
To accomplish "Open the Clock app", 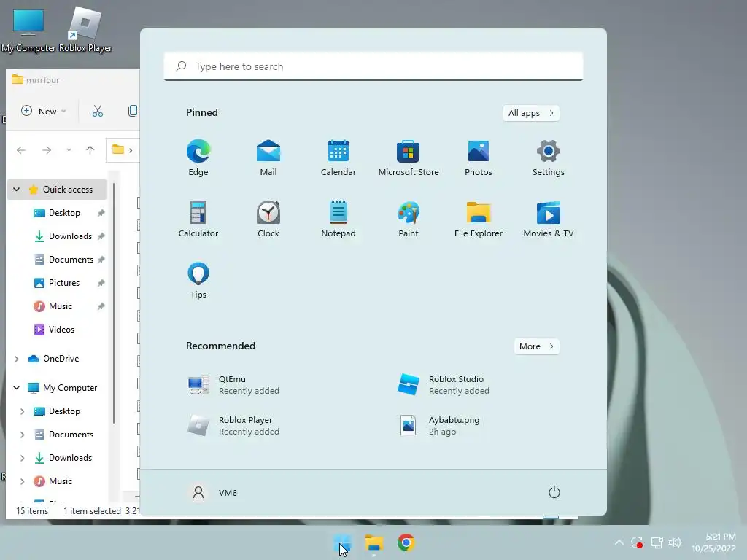I will pyautogui.click(x=268, y=219).
